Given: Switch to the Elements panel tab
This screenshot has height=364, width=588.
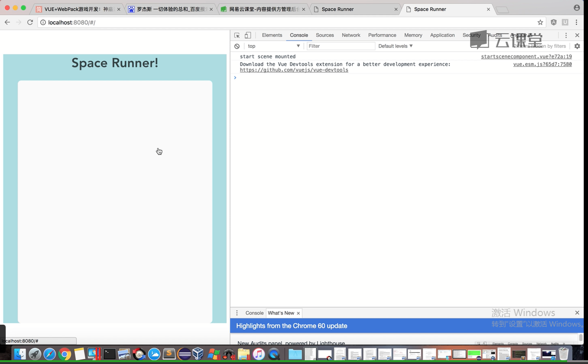Looking at the screenshot, I should tap(272, 35).
